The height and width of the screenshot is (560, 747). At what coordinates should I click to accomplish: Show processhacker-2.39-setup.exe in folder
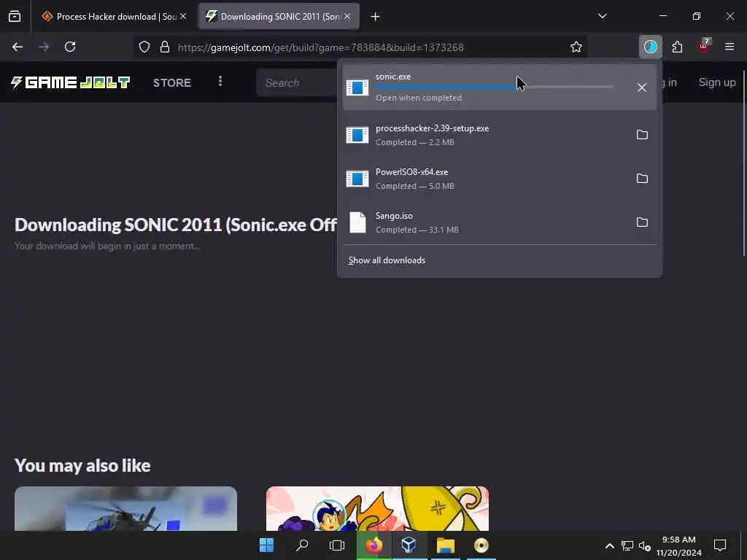click(642, 135)
